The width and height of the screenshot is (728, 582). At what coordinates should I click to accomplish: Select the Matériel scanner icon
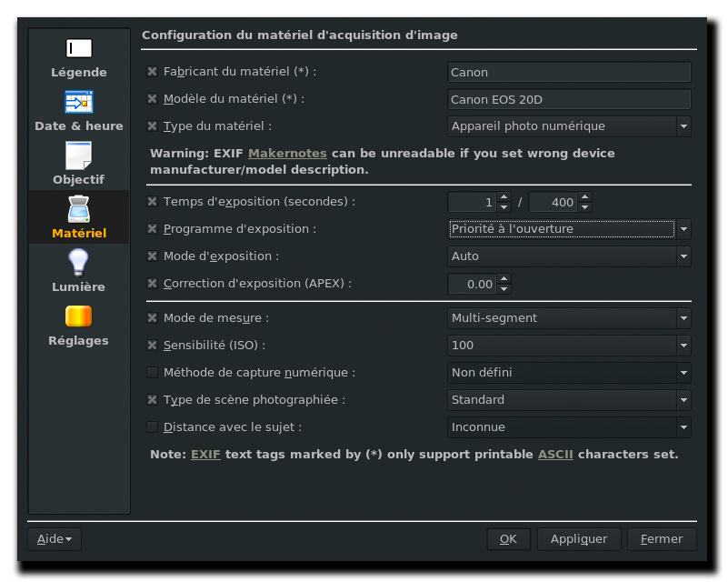tap(78, 209)
